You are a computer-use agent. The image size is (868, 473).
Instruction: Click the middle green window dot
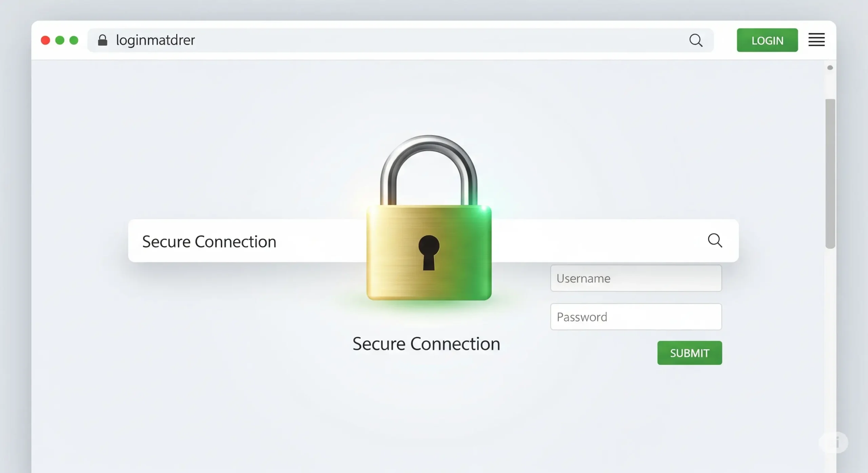(x=60, y=40)
